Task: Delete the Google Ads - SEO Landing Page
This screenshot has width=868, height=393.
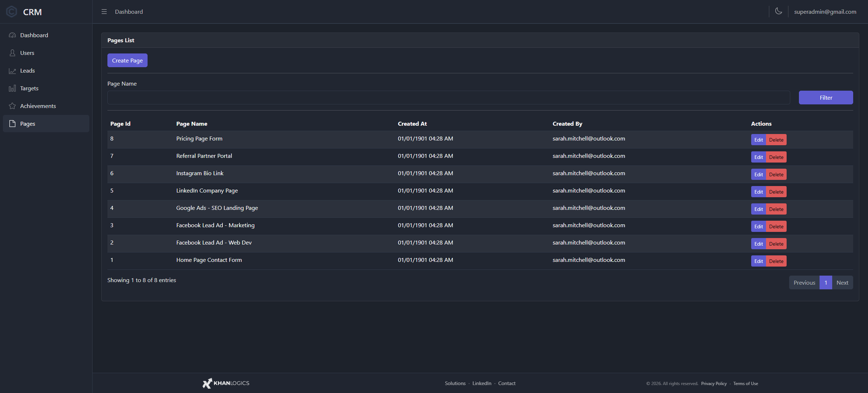Action: click(x=776, y=209)
